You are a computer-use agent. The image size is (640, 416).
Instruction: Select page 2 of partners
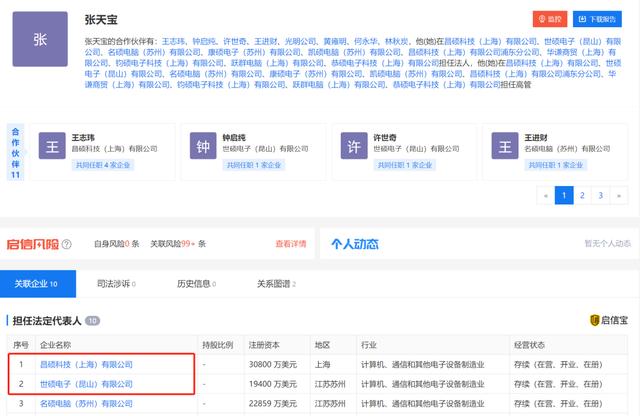coord(585,196)
